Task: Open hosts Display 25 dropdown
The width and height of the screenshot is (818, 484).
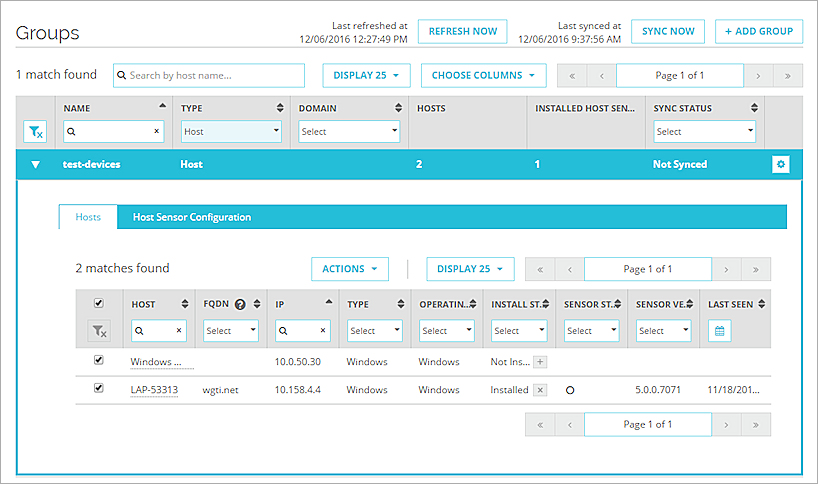Action: click(470, 269)
